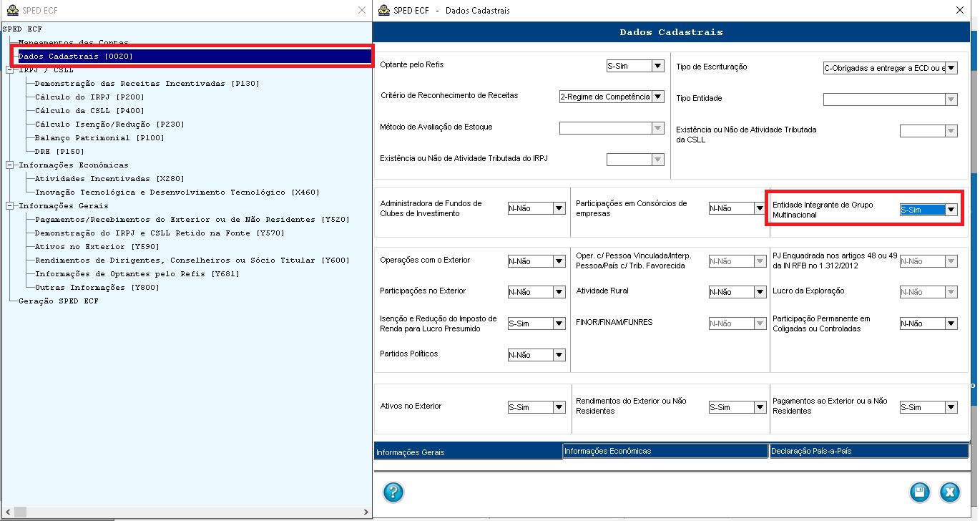Switch to the Informações Econômicas tab
This screenshot has width=980, height=521.
coord(665,451)
